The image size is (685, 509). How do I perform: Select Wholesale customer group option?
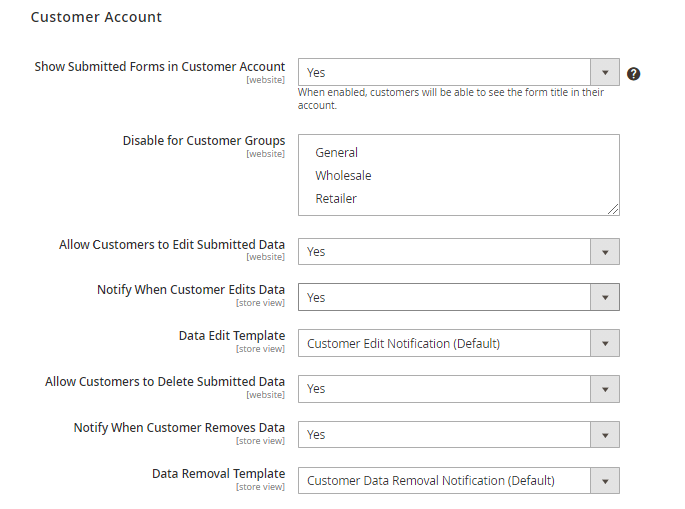click(343, 176)
